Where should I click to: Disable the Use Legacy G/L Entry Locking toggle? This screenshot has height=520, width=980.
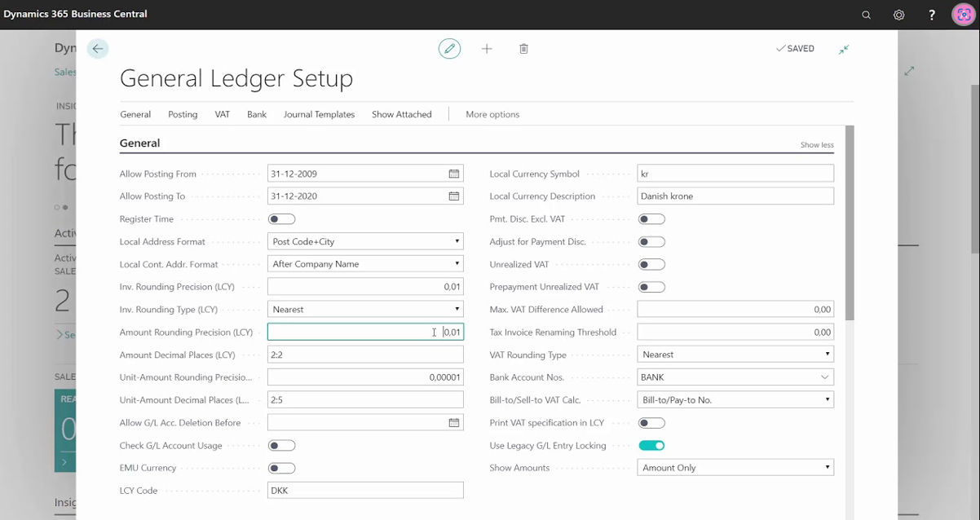click(x=651, y=446)
